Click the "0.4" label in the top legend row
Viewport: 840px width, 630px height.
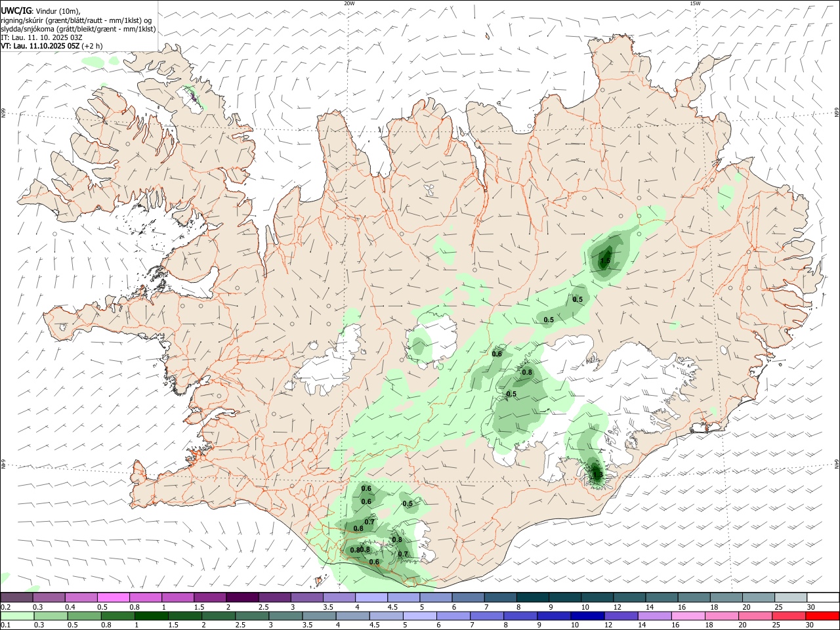(70, 607)
